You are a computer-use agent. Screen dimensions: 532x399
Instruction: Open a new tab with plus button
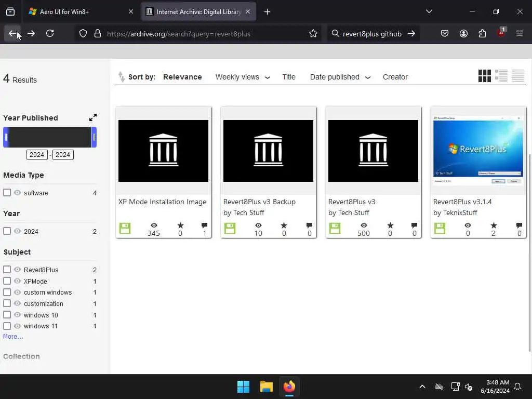click(x=268, y=12)
